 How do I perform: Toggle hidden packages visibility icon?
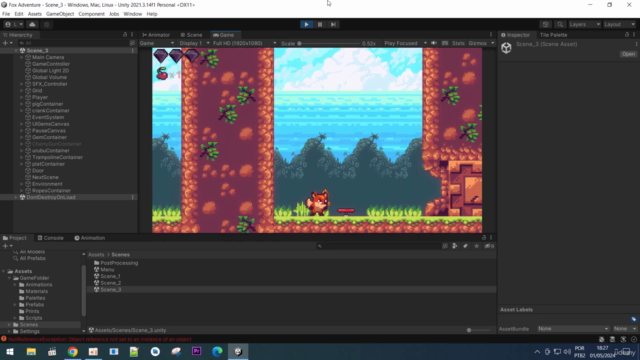click(489, 246)
